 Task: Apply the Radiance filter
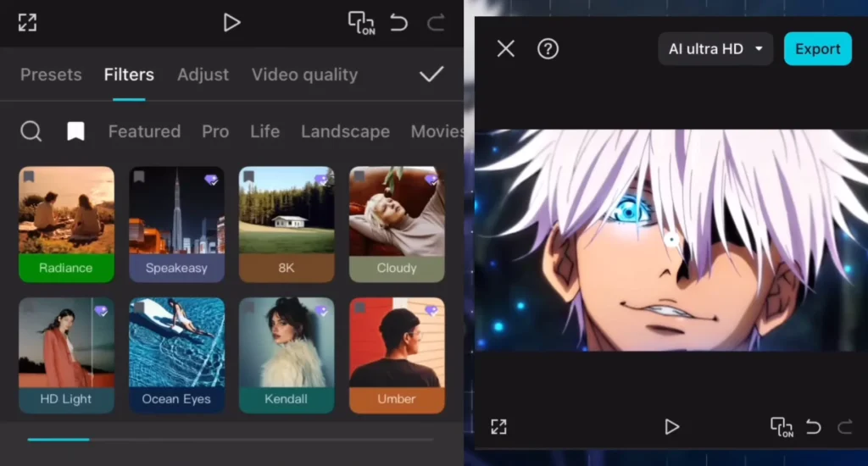pos(66,225)
